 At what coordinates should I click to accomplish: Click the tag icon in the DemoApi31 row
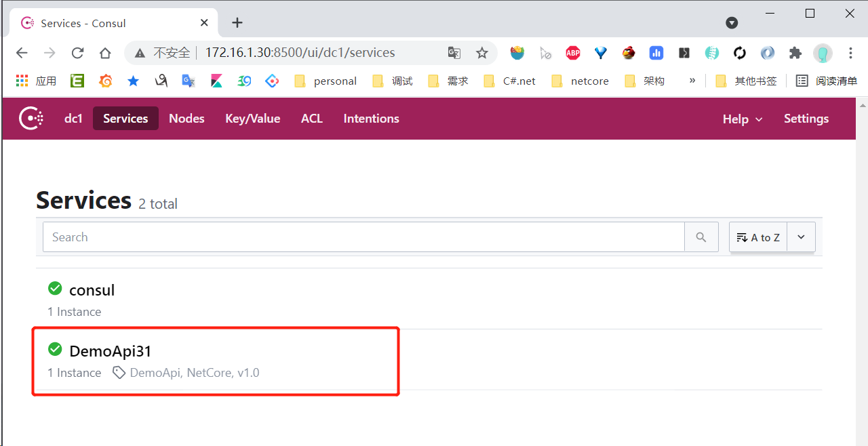(119, 373)
